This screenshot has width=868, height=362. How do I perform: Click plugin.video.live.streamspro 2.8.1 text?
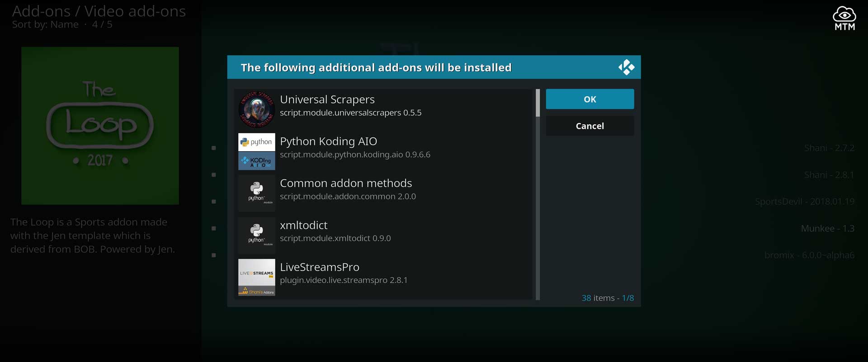[x=344, y=280]
